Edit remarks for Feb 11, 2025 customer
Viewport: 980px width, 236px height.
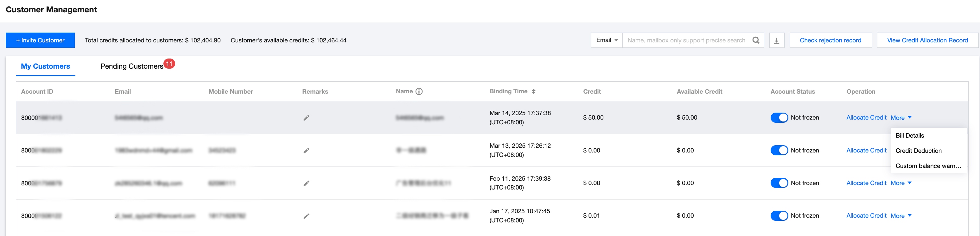tap(306, 183)
